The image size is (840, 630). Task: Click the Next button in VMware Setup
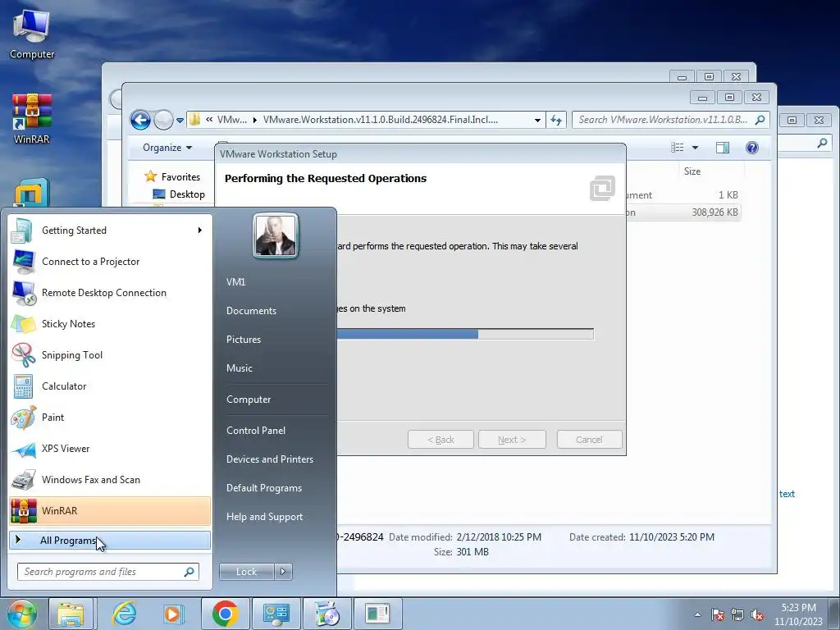click(512, 440)
